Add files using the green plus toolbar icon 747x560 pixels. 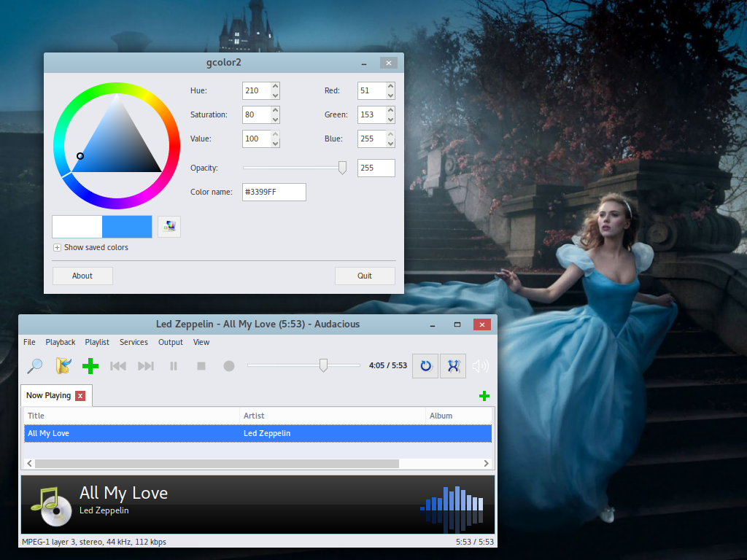point(90,366)
